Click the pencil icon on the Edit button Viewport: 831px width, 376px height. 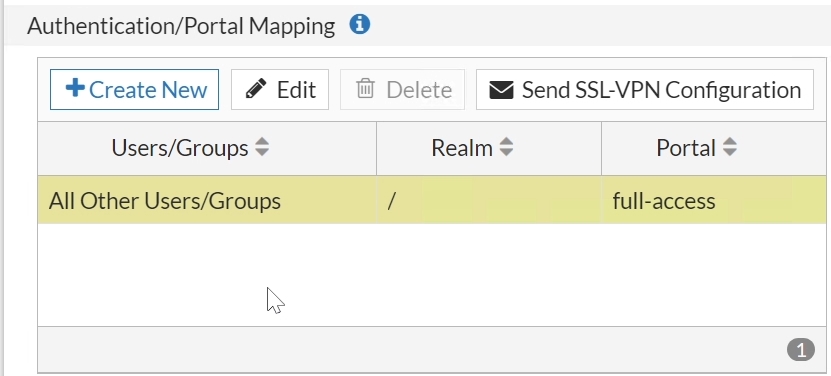[x=256, y=89]
